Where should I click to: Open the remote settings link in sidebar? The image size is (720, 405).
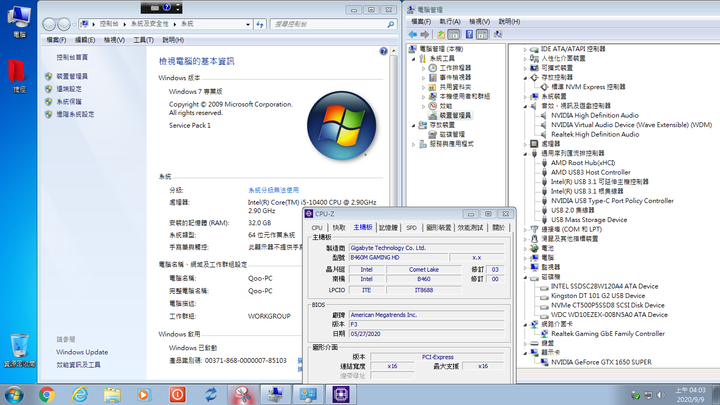click(x=69, y=89)
